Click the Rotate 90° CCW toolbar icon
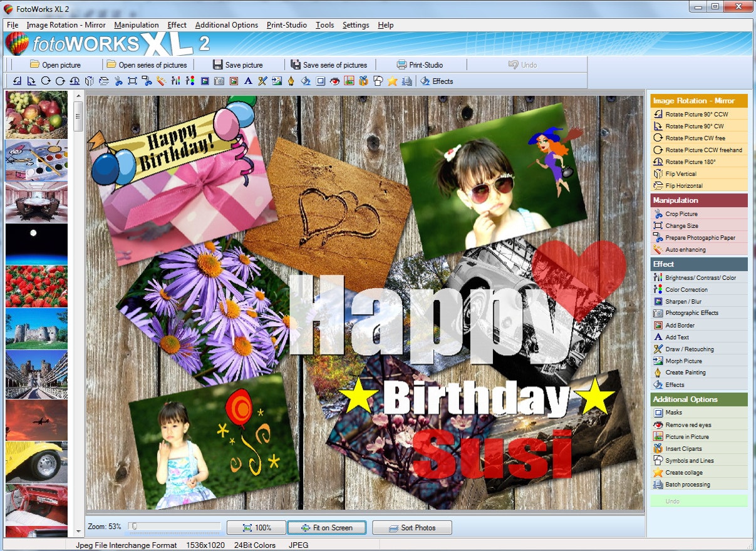This screenshot has width=756, height=551. (x=16, y=81)
